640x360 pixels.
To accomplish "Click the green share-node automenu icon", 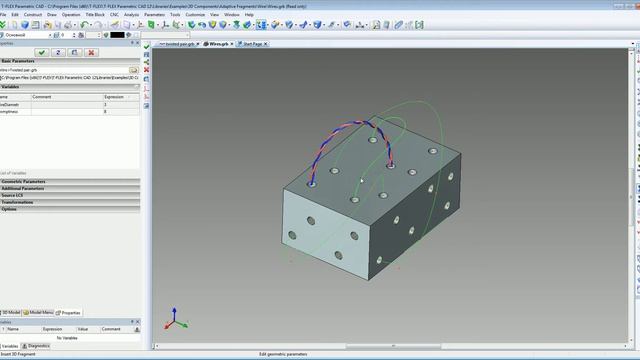I will tap(147, 62).
